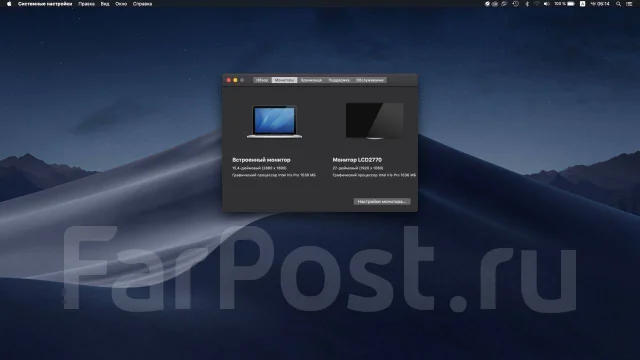Screen dimensions: 640x360
Task: Click the Встроенный монитор heading
Action: pyautogui.click(x=261, y=160)
